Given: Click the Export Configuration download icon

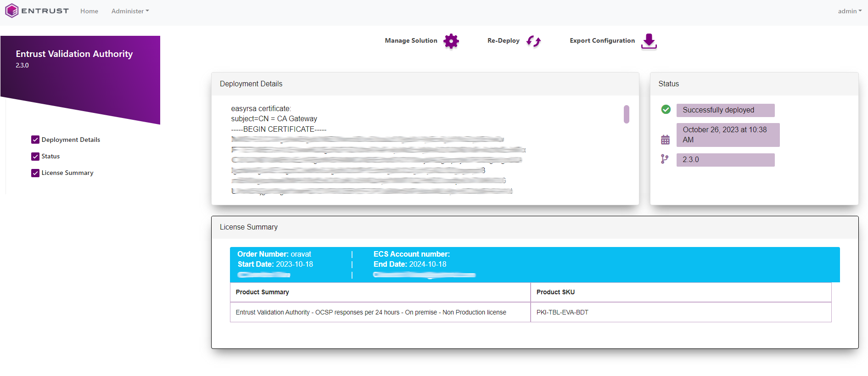Looking at the screenshot, I should point(649,41).
